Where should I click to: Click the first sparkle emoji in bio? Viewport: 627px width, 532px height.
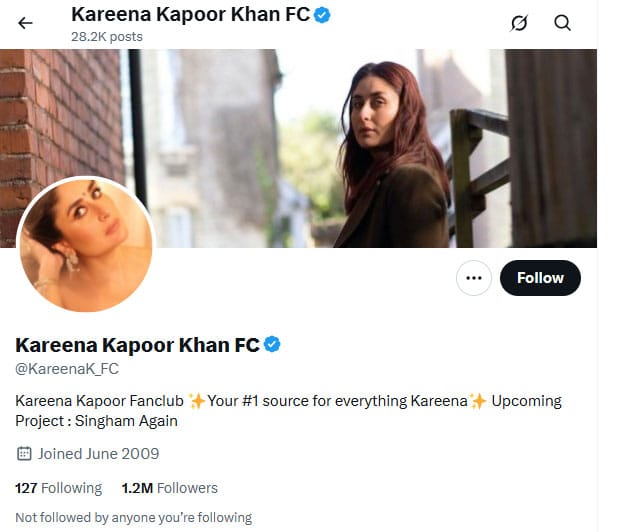tap(197, 401)
